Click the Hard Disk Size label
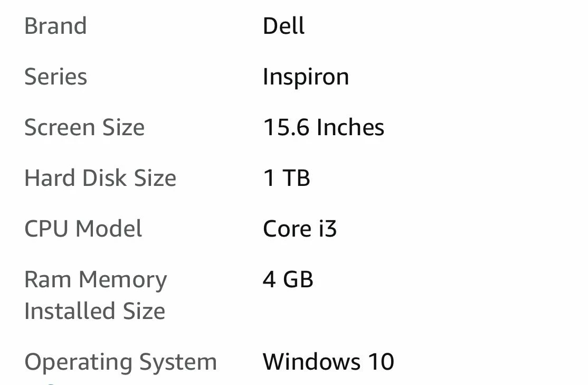 tap(100, 179)
